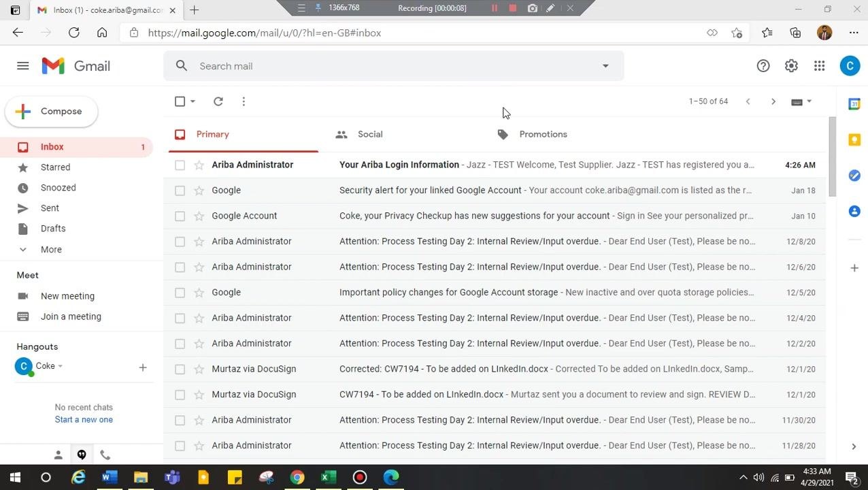The height and width of the screenshot is (490, 868).
Task: Select the Your Ariba Login Information email checkbox
Action: point(180,165)
